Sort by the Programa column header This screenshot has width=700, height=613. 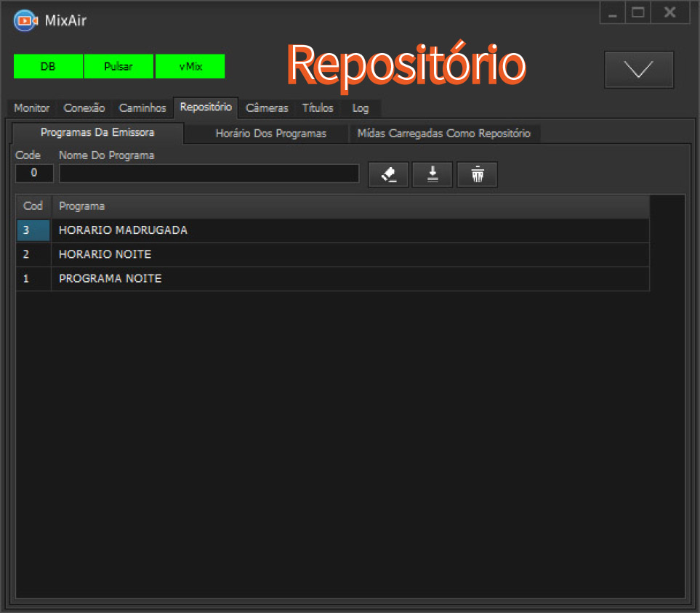[x=349, y=206]
